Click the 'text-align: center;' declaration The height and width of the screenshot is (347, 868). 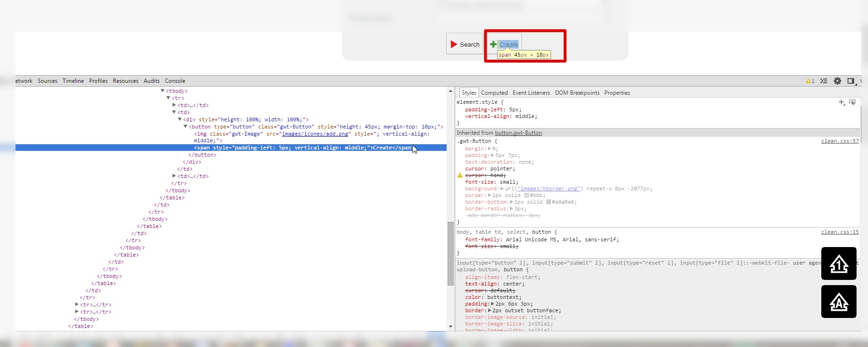click(495, 284)
